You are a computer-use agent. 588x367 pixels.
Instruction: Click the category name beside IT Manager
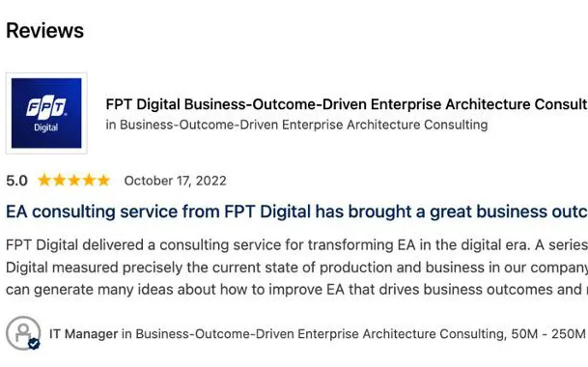pyautogui.click(x=320, y=333)
